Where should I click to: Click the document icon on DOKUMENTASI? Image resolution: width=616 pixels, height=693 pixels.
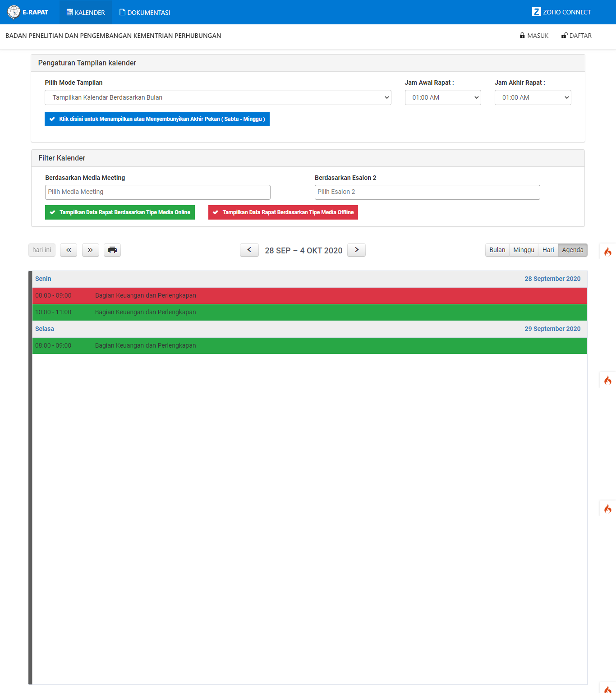coord(122,12)
